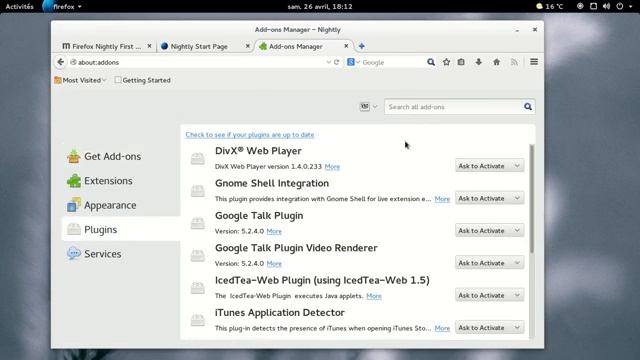Click the plugin list vertical scrollbar
Viewport: 640px width, 360px height.
(x=531, y=198)
